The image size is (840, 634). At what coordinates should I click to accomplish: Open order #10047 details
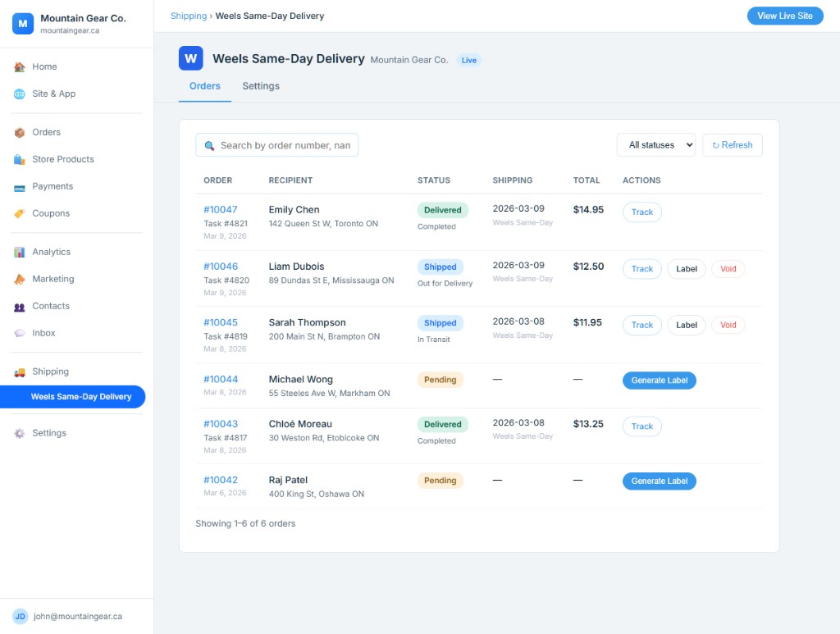(220, 209)
